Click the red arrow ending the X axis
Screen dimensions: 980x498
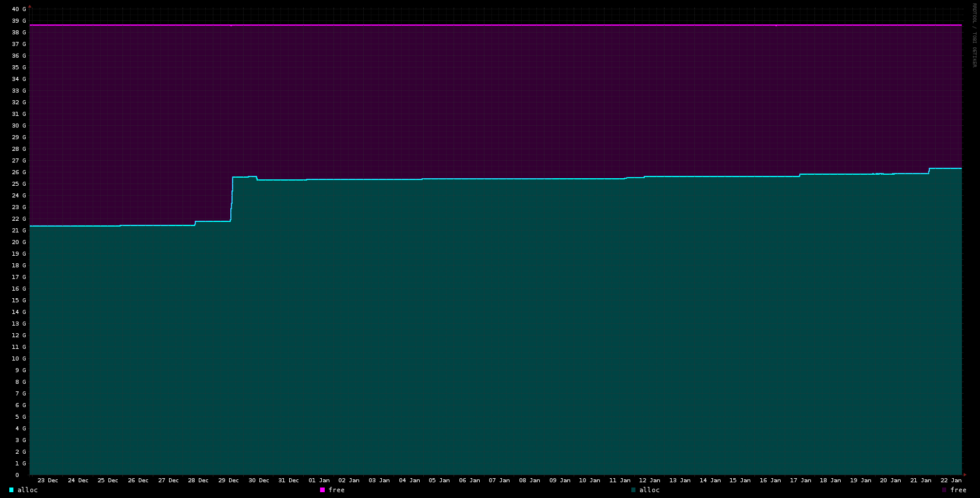[965, 475]
